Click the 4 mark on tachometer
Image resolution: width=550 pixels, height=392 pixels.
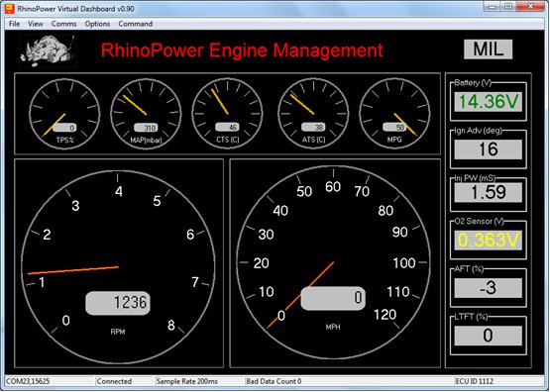click(119, 192)
